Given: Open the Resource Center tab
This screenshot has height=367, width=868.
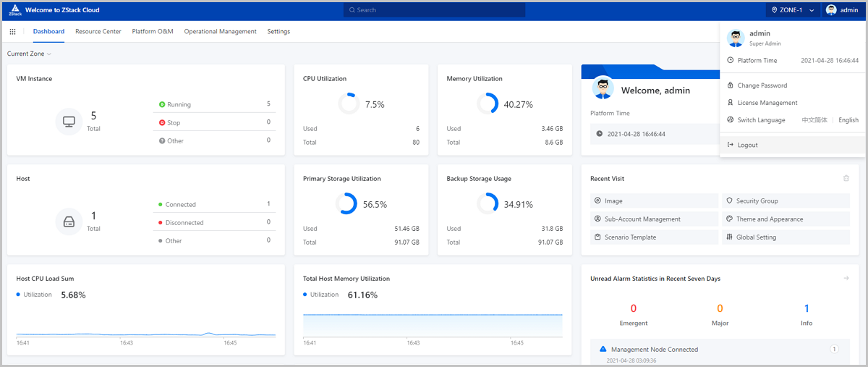Looking at the screenshot, I should (98, 32).
